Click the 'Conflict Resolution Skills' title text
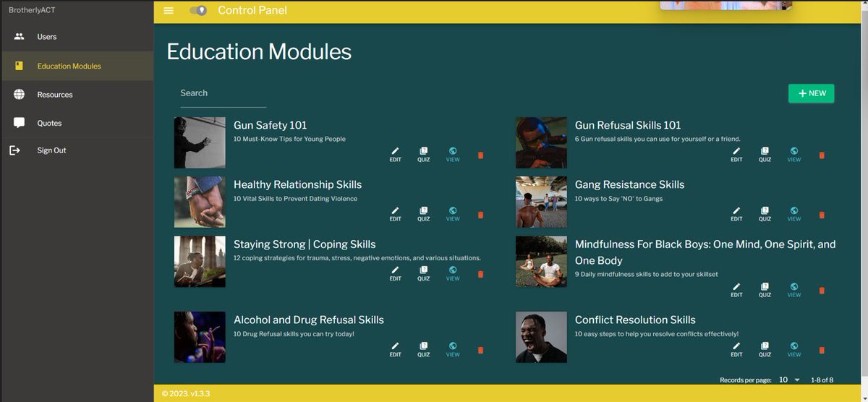The width and height of the screenshot is (868, 402). 635,320
